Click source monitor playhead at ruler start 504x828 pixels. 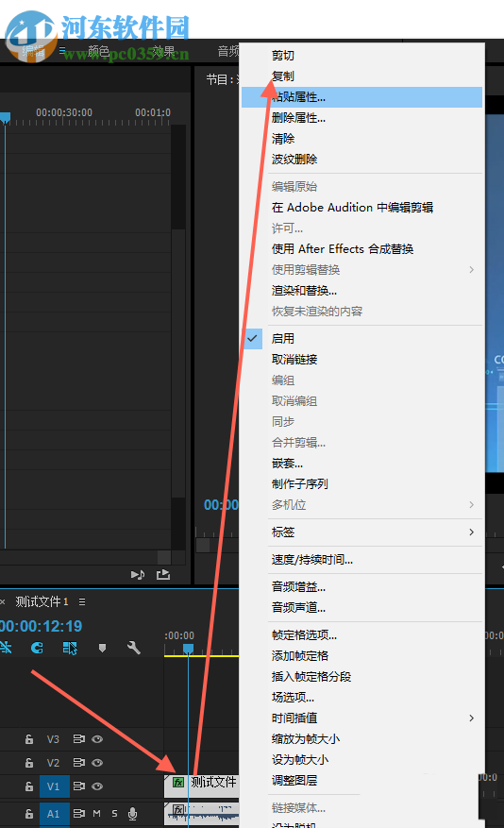click(x=5, y=118)
